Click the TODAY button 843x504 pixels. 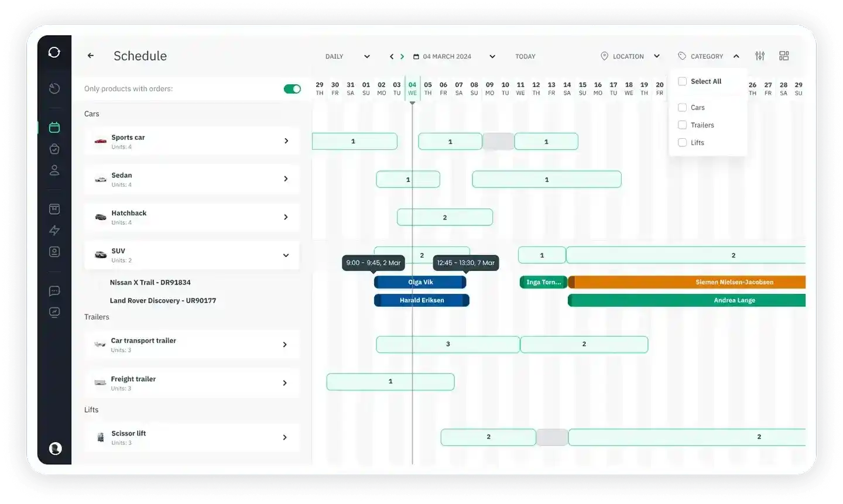[525, 56]
